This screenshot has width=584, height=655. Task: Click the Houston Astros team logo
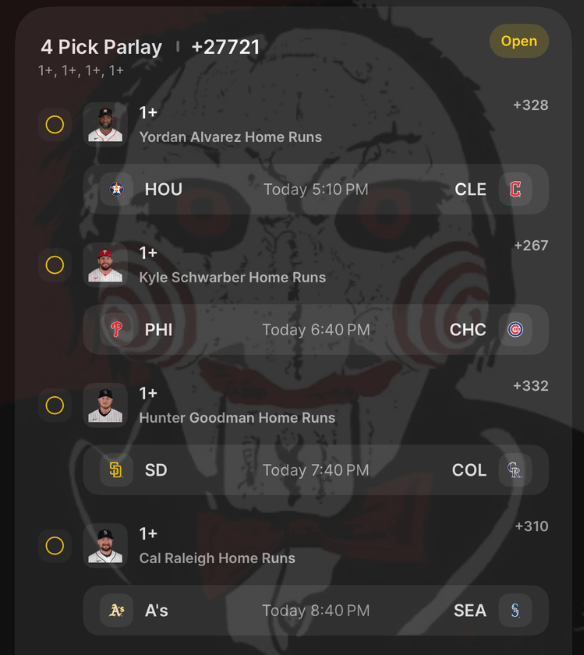pyautogui.click(x=117, y=189)
